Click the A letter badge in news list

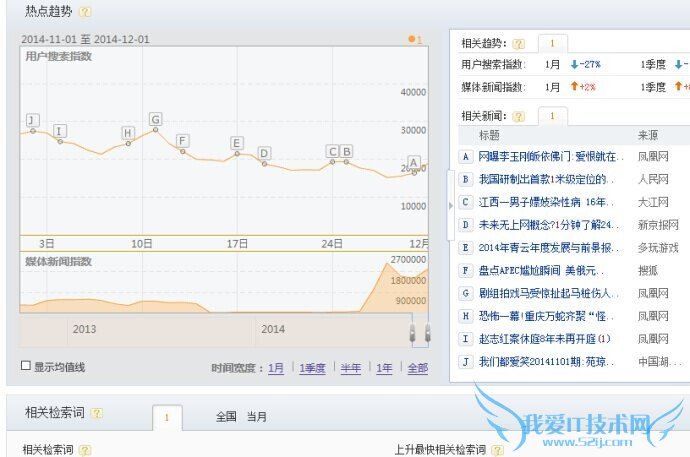(465, 157)
